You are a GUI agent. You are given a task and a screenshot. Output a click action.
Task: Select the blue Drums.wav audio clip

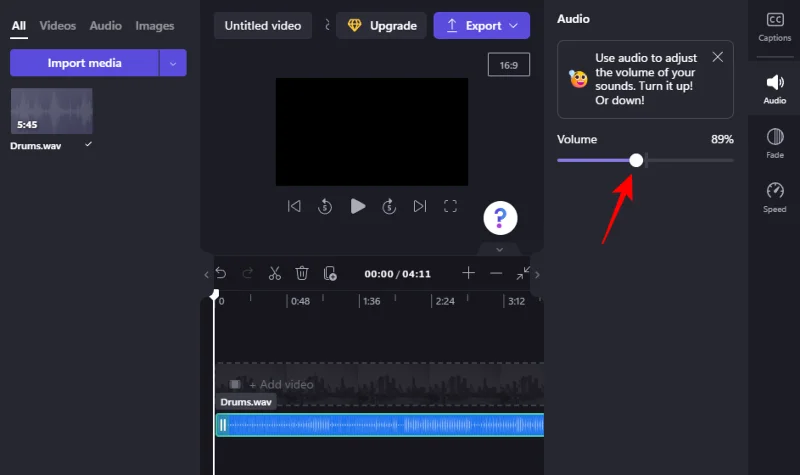click(x=380, y=425)
